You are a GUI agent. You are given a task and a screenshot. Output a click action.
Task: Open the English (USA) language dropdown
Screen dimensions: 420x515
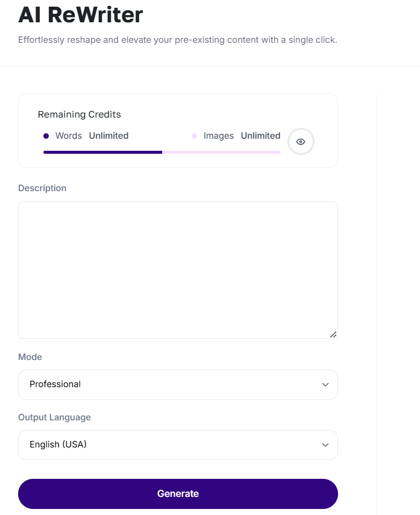(178, 445)
